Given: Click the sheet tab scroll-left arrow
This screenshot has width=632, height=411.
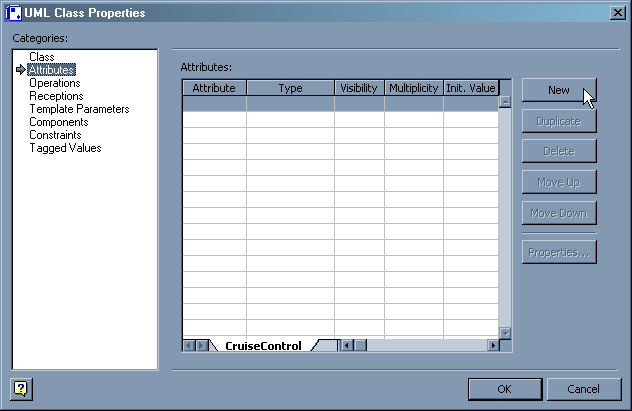Looking at the screenshot, I should tap(188, 346).
